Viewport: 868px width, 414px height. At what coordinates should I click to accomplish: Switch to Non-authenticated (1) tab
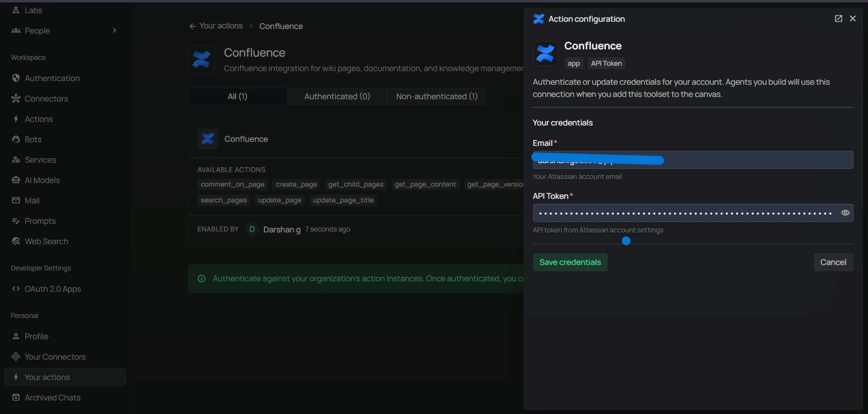point(437,96)
